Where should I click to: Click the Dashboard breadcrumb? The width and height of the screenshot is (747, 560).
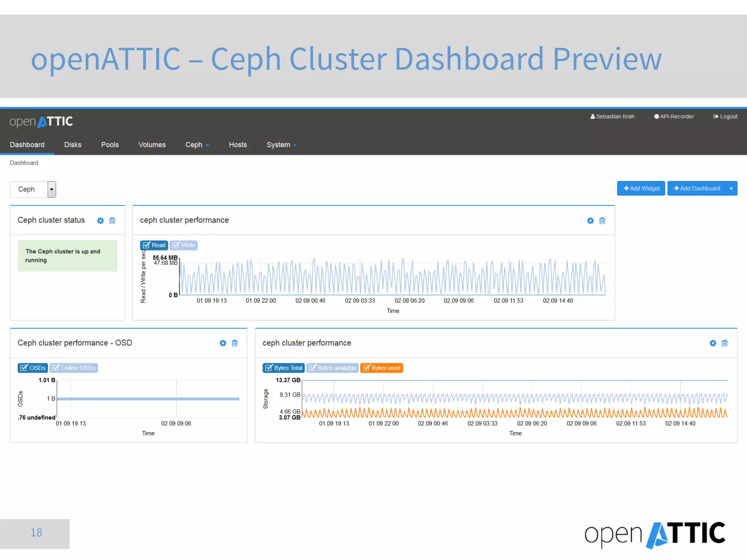tap(24, 163)
